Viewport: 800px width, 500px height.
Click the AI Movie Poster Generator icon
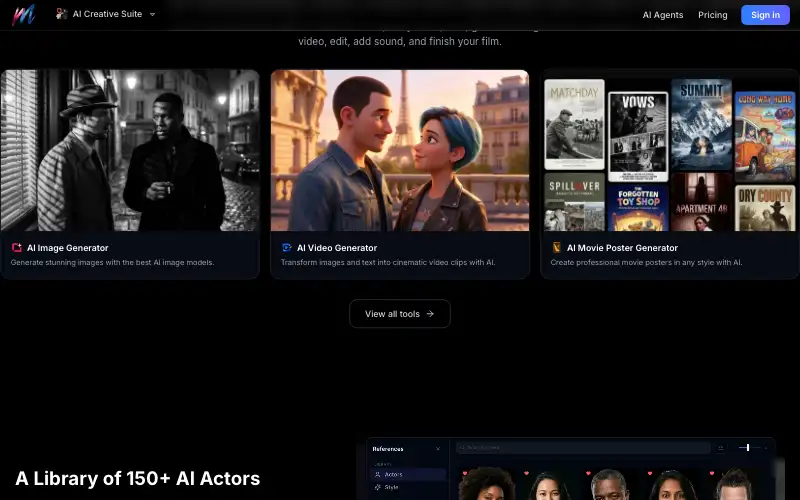coord(556,247)
